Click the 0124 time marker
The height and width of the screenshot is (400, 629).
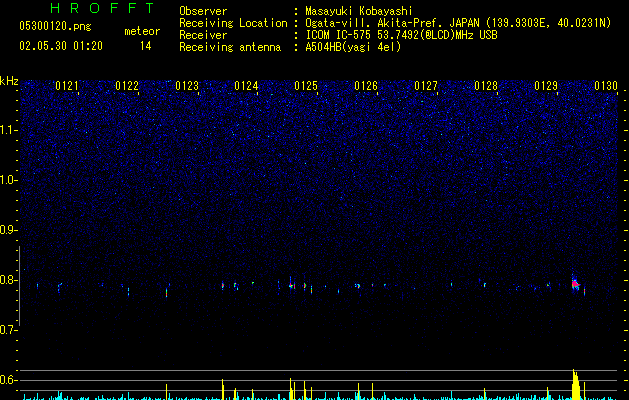246,86
